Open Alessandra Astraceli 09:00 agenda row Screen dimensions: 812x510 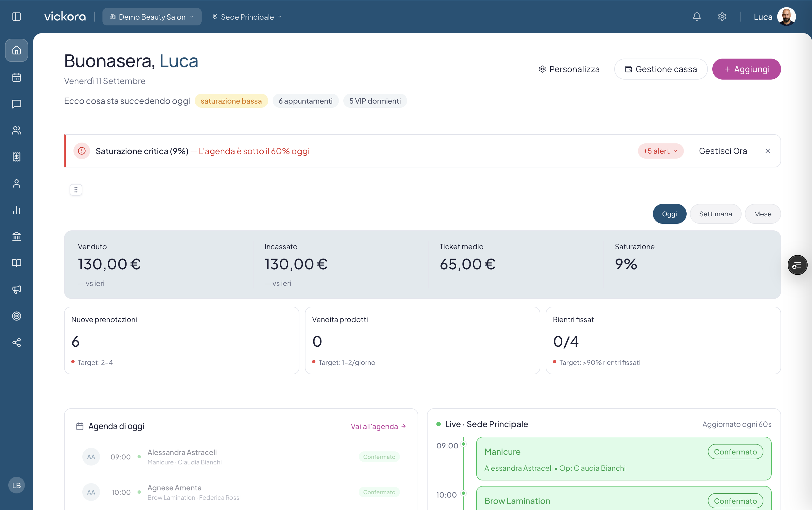click(241, 457)
